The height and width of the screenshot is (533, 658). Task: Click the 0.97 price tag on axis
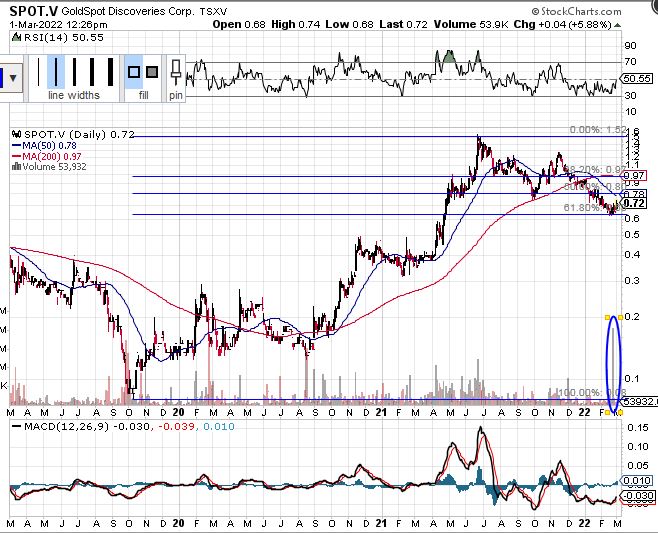634,175
